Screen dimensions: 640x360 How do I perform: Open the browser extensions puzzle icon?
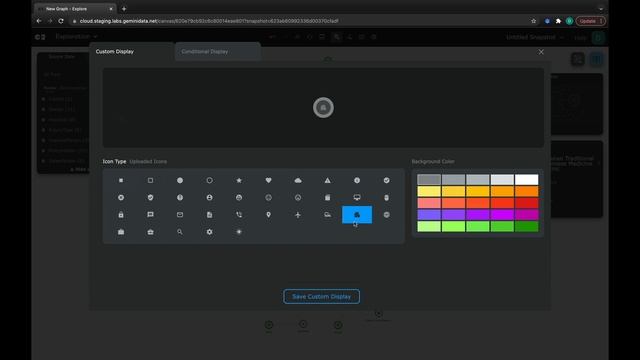point(558,21)
